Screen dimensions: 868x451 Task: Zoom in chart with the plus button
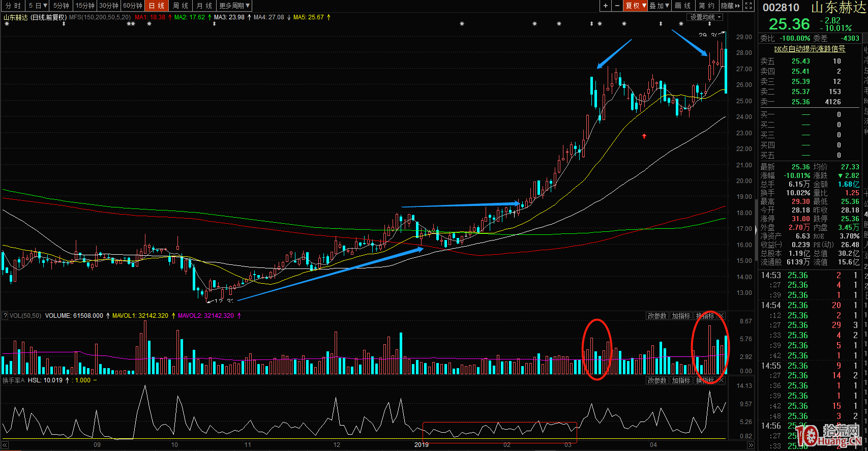pyautogui.click(x=606, y=6)
